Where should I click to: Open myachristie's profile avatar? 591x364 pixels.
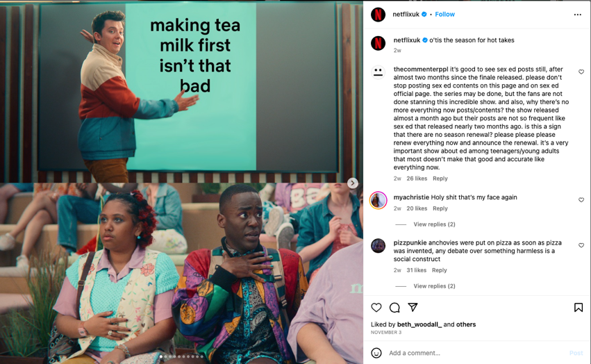coord(378,200)
